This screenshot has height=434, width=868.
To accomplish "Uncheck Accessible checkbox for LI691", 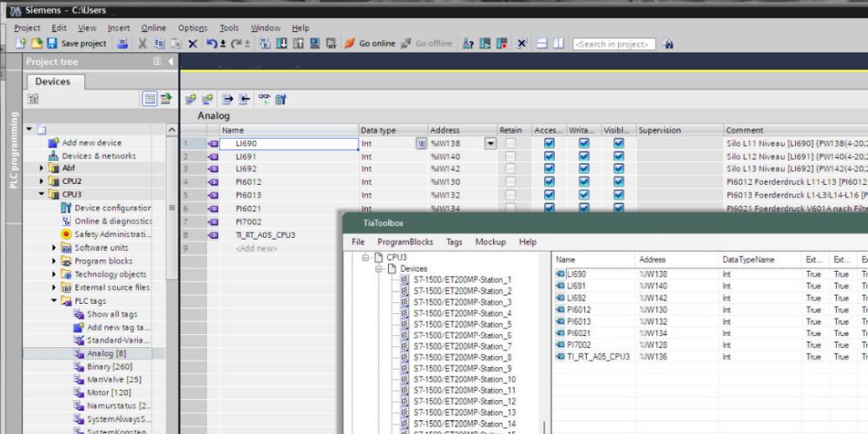I will click(549, 156).
